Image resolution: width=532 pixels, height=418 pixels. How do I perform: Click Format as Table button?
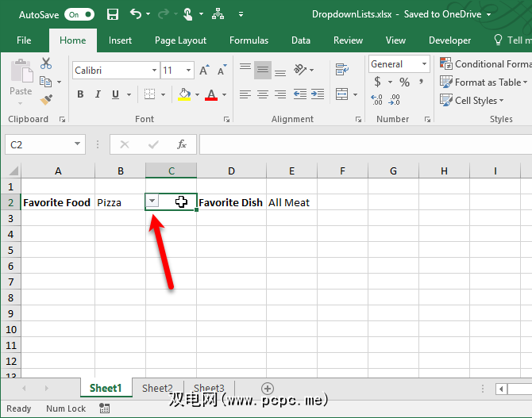tap(484, 82)
